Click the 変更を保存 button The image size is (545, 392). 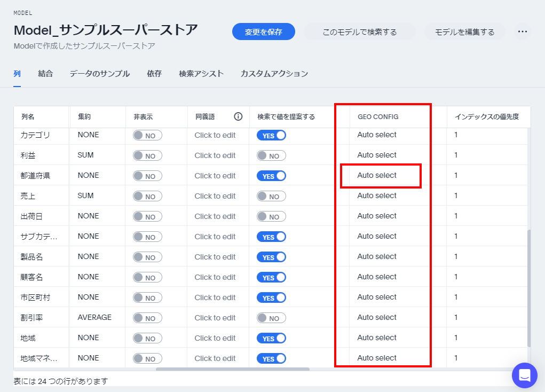pos(264,32)
